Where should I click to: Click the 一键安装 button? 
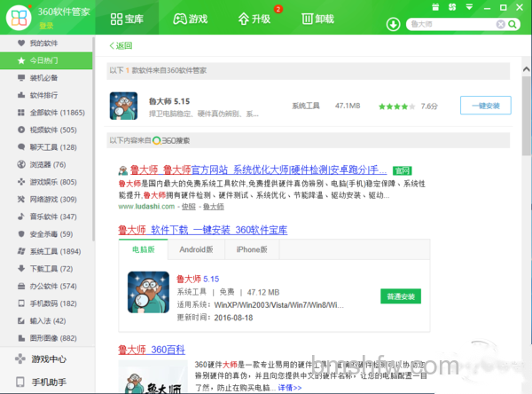486,106
